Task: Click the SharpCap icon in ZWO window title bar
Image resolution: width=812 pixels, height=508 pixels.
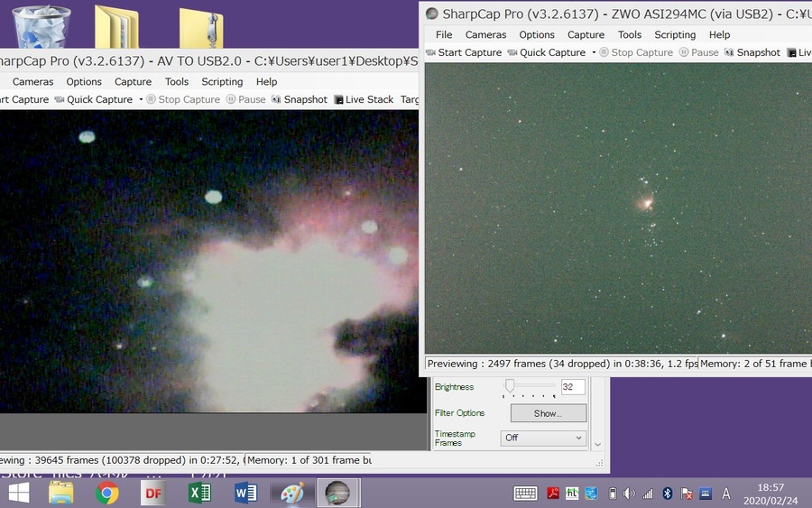Action: click(x=432, y=14)
